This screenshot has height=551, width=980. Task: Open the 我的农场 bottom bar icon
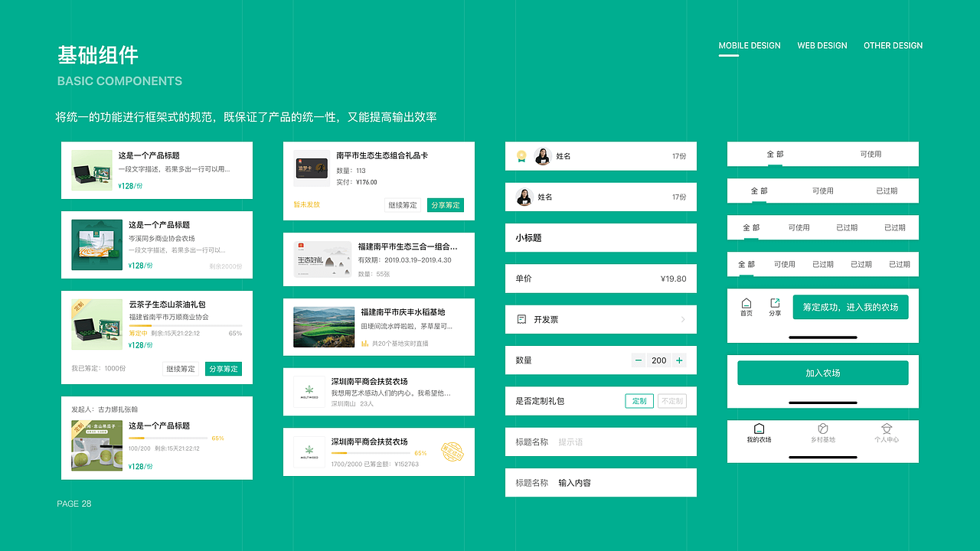click(x=759, y=429)
